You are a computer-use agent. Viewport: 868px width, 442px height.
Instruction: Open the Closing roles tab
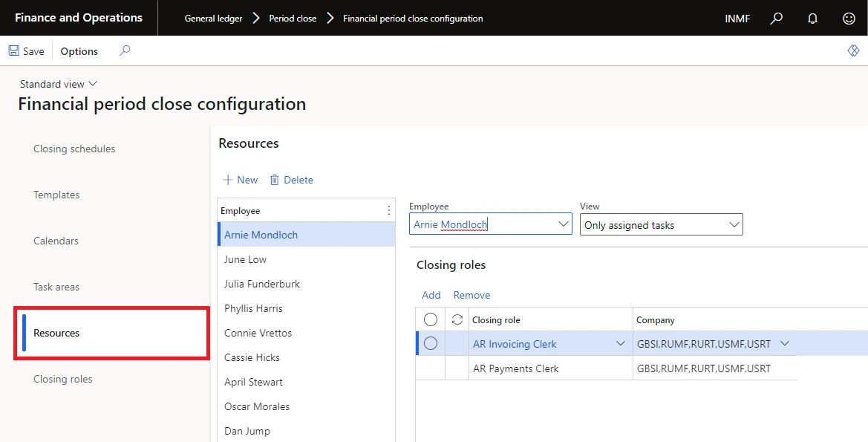[x=63, y=379]
